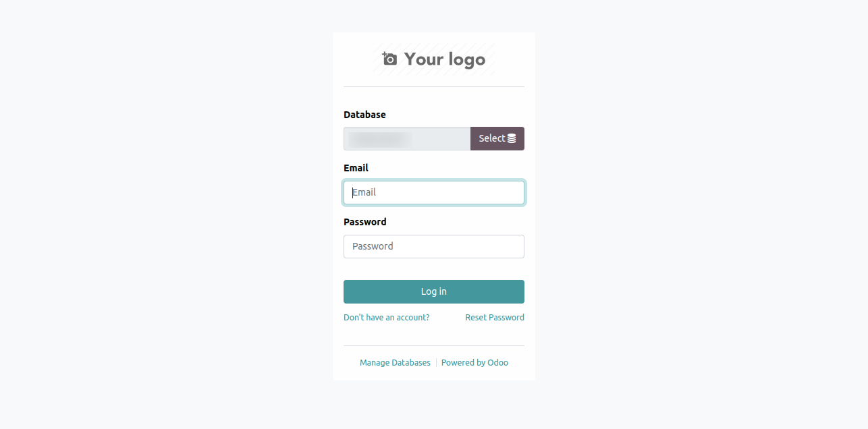The width and height of the screenshot is (868, 429).
Task: Visit the Powered by Odoo link
Action: (474, 363)
